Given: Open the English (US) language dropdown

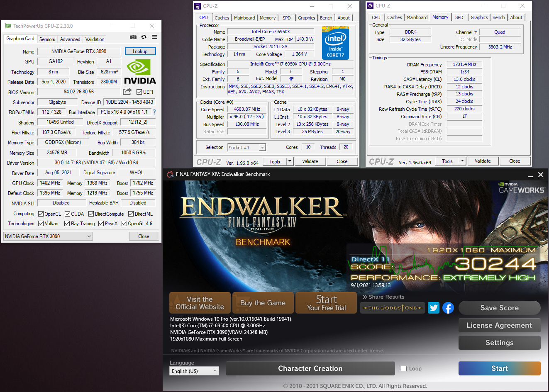Looking at the screenshot, I should tap(194, 371).
